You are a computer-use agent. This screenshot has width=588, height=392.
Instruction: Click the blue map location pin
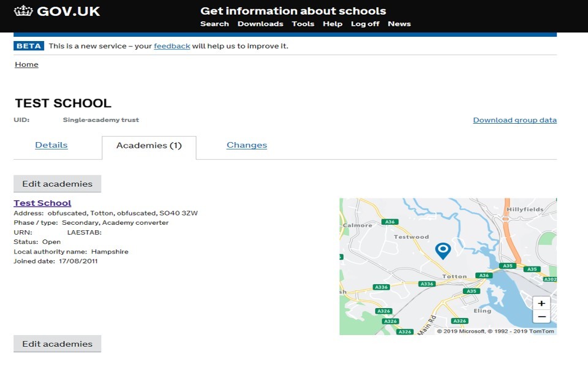[x=442, y=250]
